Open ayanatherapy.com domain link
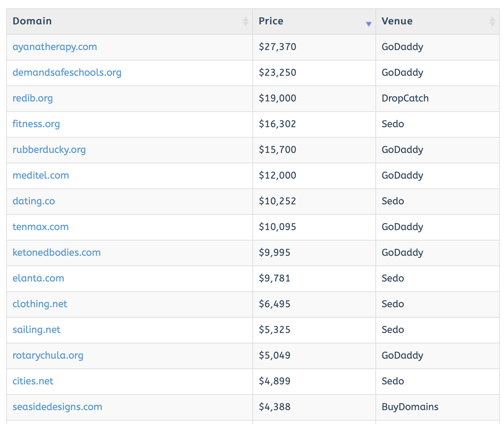 pos(55,47)
